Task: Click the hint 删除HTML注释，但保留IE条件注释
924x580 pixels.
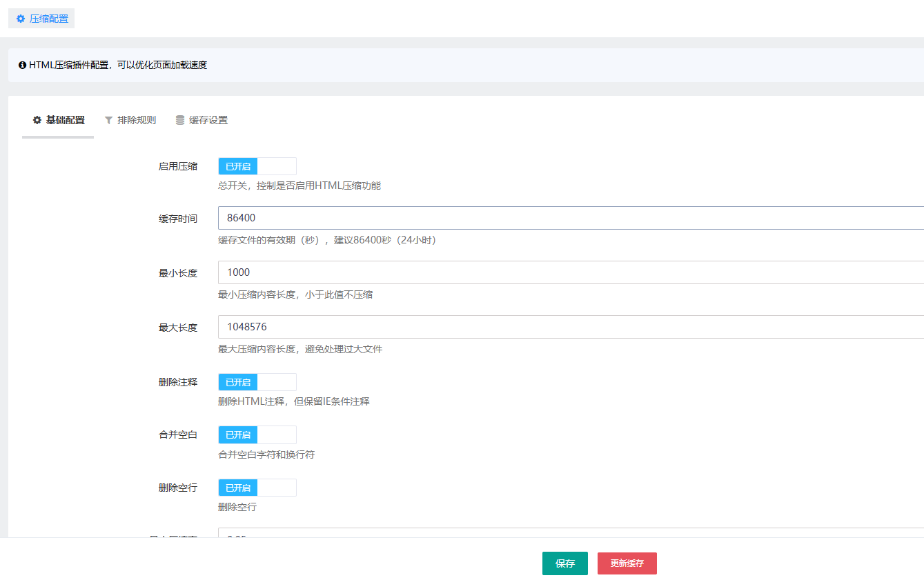Action: (x=294, y=401)
